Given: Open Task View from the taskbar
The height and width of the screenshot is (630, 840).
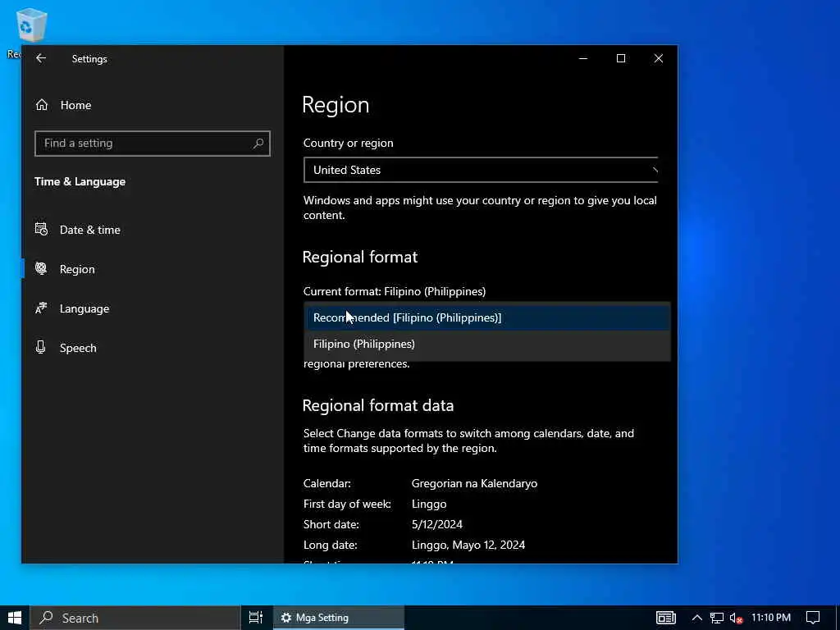Looking at the screenshot, I should click(x=256, y=618).
